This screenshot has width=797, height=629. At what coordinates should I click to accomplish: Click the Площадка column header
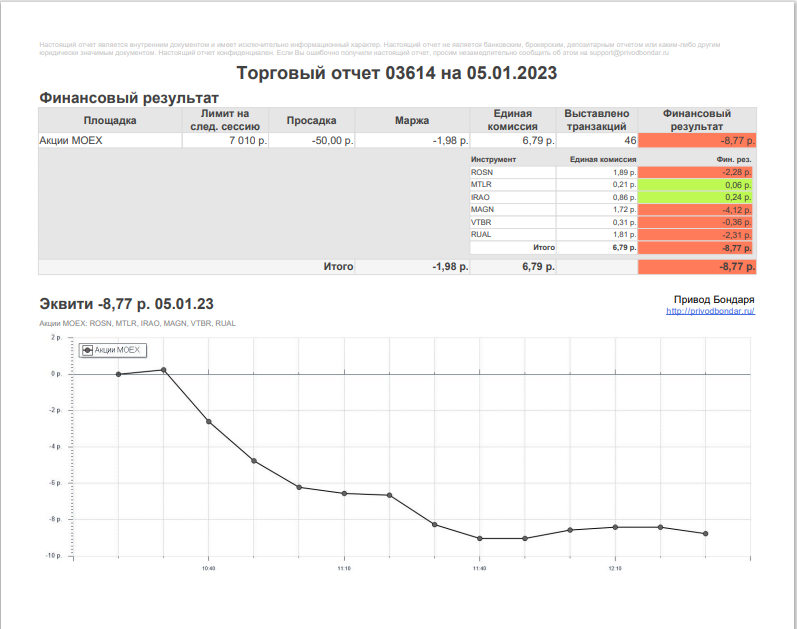(110, 121)
